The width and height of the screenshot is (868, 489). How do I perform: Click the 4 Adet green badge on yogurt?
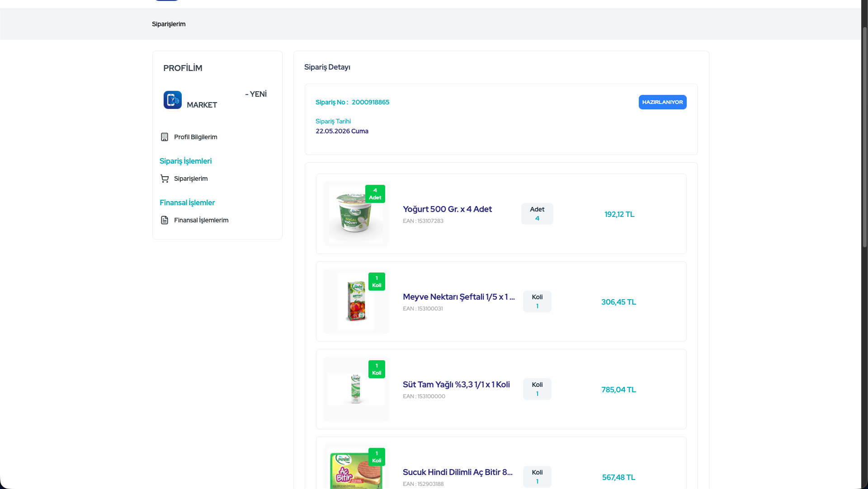[x=375, y=194]
